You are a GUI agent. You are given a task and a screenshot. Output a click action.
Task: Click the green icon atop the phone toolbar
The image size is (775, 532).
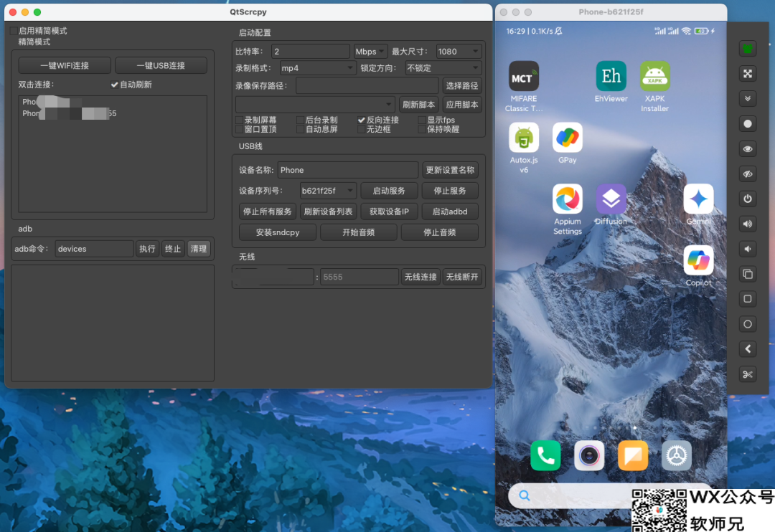[747, 49]
